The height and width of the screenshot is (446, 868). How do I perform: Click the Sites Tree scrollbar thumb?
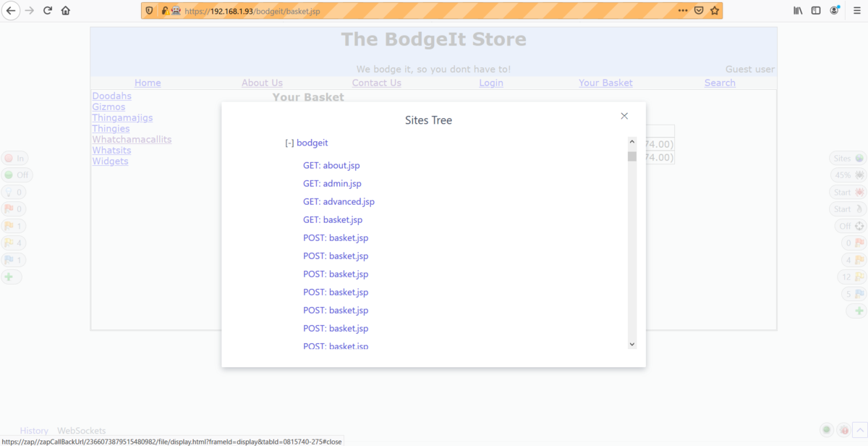[631, 156]
